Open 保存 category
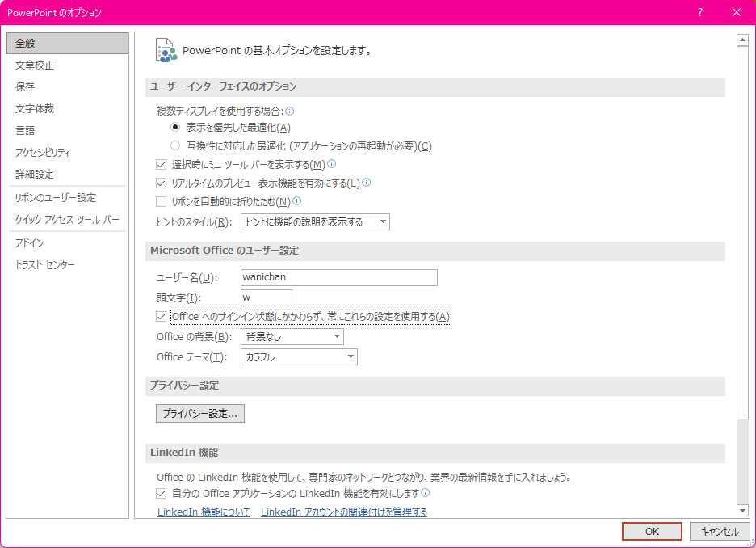Screen dimensions: 756x548 68,86
